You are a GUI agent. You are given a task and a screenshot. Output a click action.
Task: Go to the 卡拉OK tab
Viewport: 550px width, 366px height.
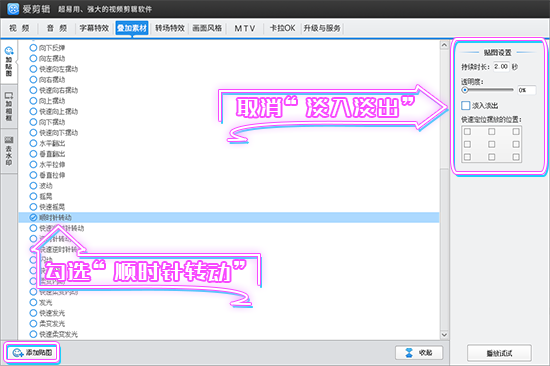point(282,28)
